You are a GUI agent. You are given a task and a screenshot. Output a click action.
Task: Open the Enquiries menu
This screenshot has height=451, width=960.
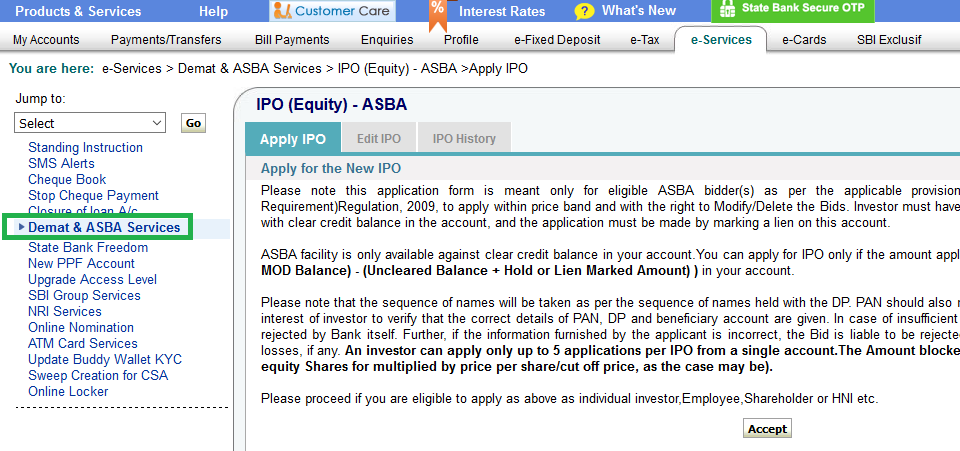point(387,40)
